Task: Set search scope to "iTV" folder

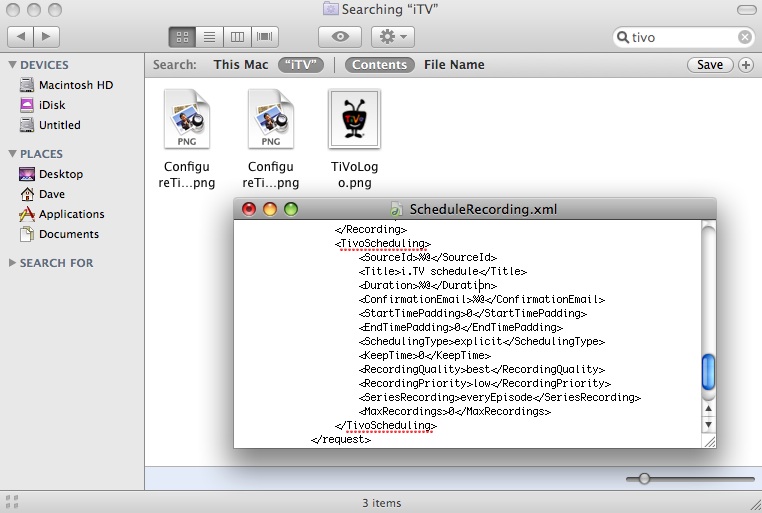Action: point(301,65)
